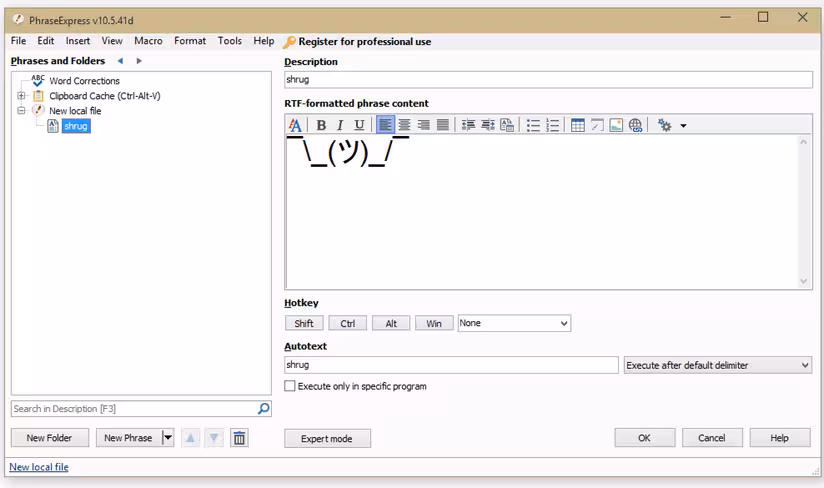Open the dropdown arrow next to gears
824x488 pixels.
click(x=683, y=126)
